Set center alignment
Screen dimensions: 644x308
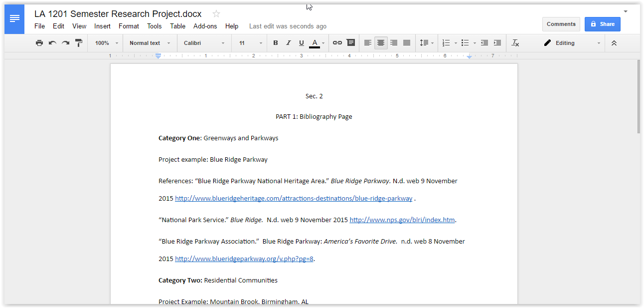[381, 43]
